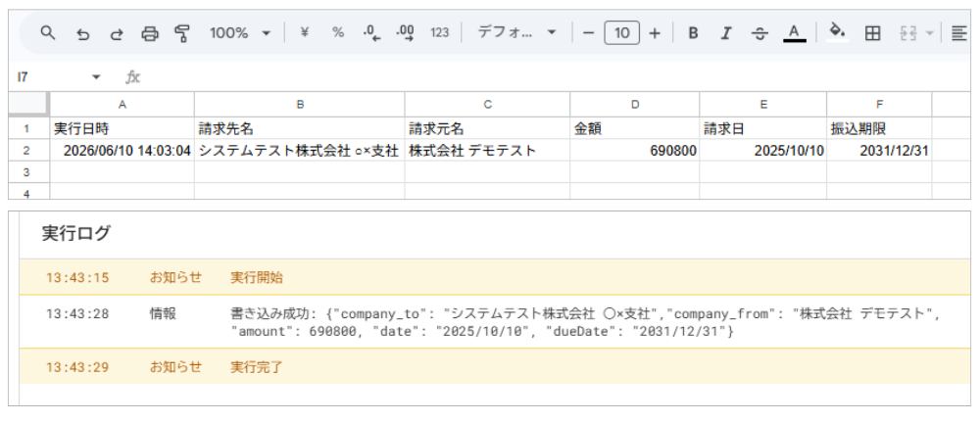
Task: Print the spreadsheet
Action: pos(150,33)
